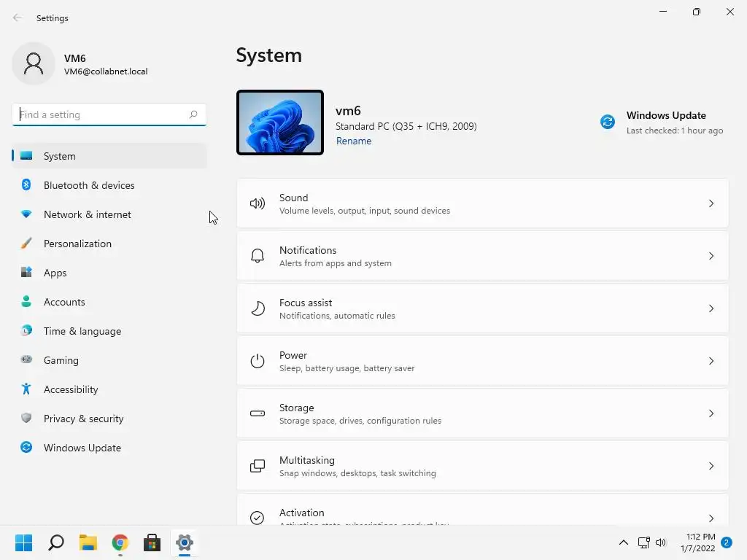Click the System monitor icon in sidebar
The image size is (747, 560).
click(x=26, y=156)
